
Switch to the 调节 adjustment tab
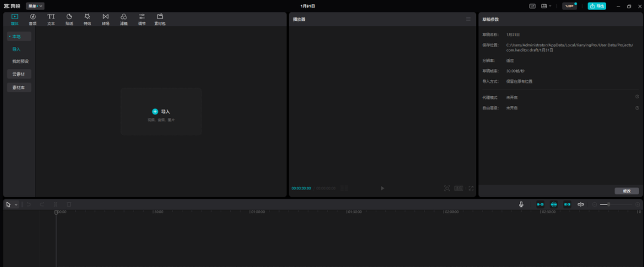[x=142, y=19]
